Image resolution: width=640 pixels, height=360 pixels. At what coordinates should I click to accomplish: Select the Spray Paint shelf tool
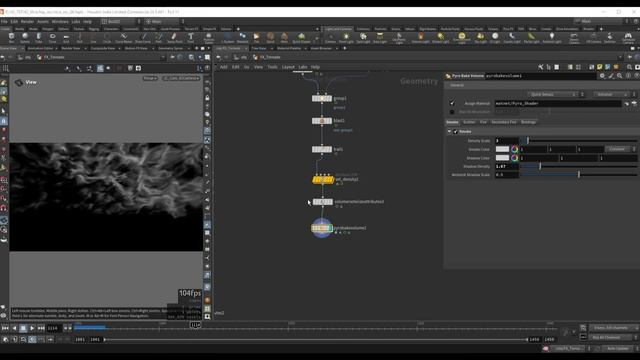pyautogui.click(x=175, y=38)
